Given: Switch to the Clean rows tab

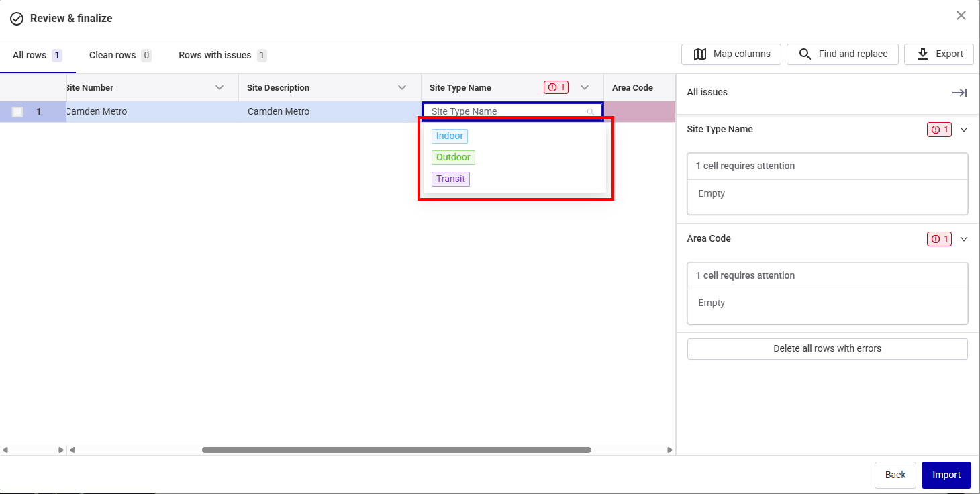Looking at the screenshot, I should [x=119, y=55].
